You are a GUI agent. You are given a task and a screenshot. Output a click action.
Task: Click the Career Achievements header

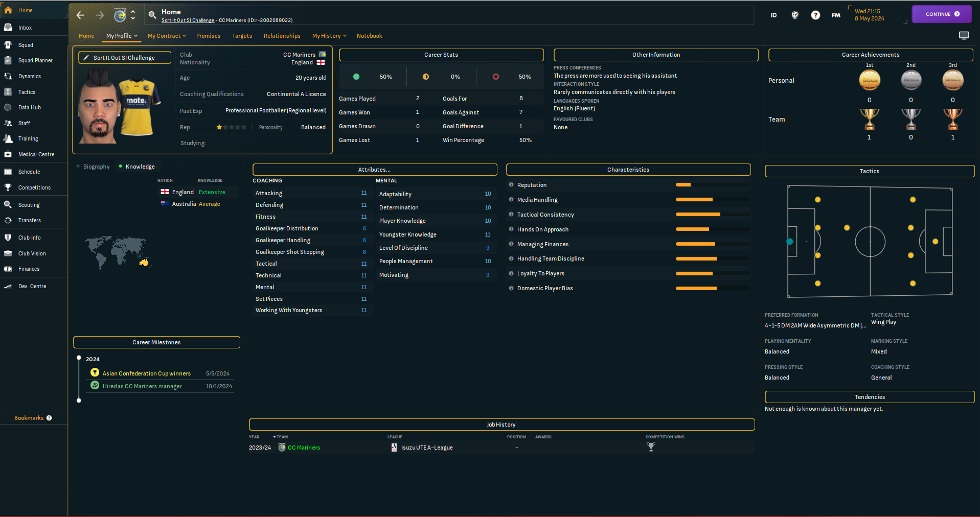(871, 55)
